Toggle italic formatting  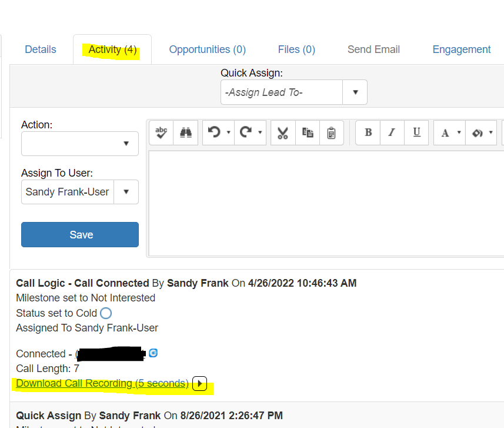[392, 132]
